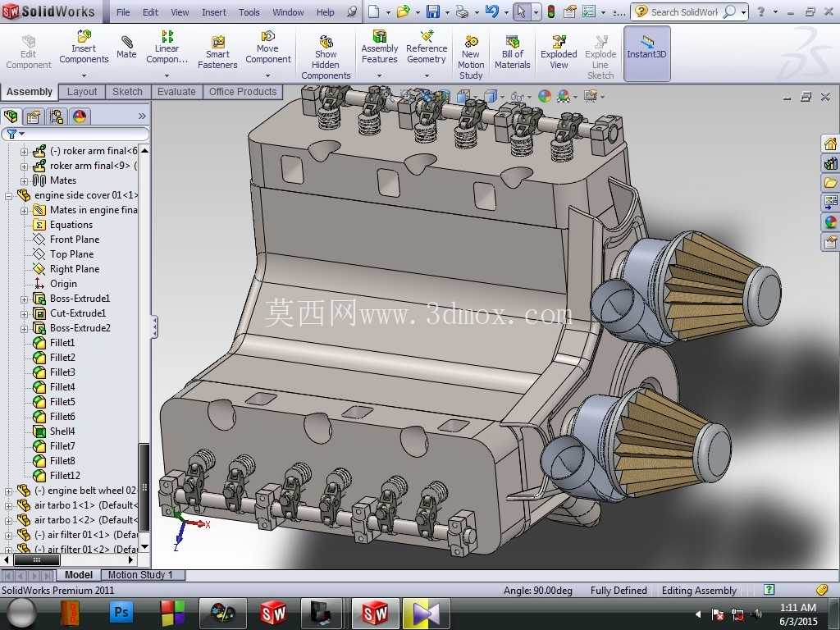Expand the Boss-Extrude2 feature
840x630 pixels.
tap(24, 328)
